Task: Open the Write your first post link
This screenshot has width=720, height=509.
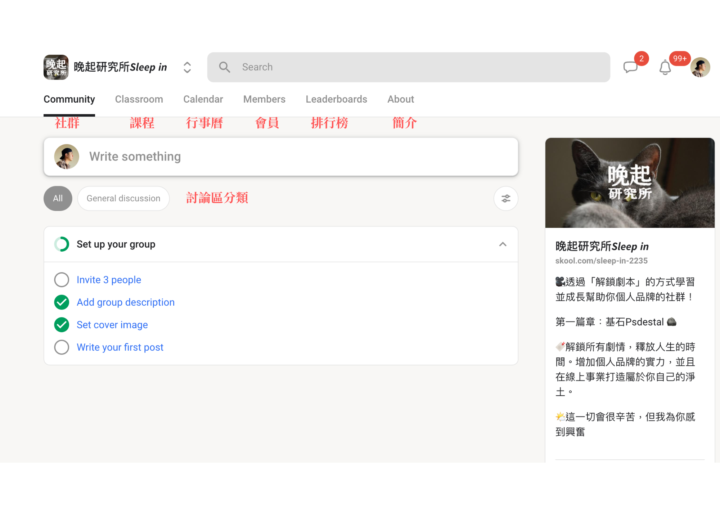Action: [120, 347]
